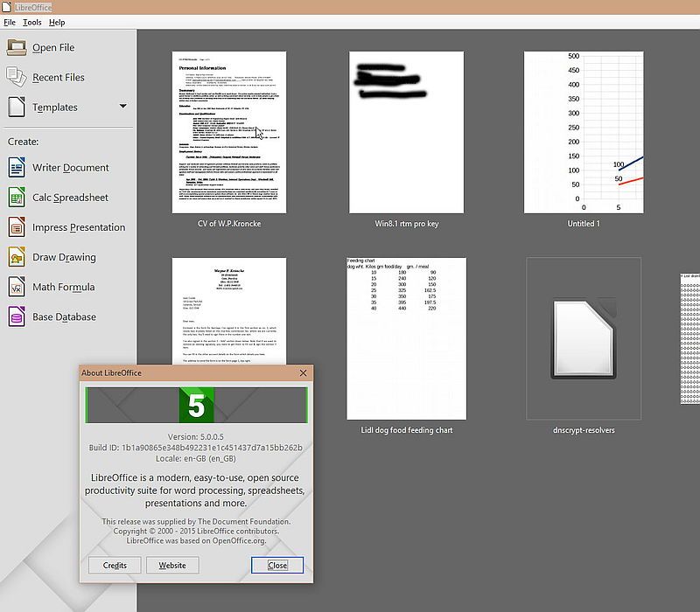Open Lidl dog food feeding chart thumbnail
This screenshot has height=612, width=700.
(406, 338)
